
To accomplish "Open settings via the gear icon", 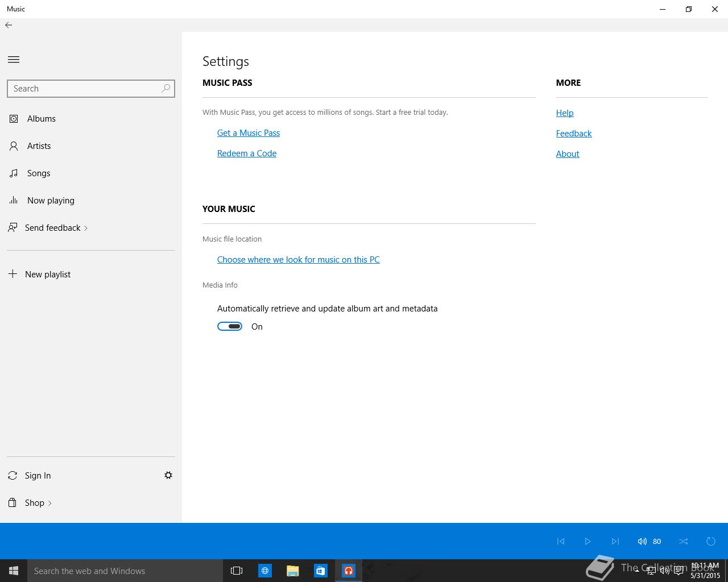I will click(x=168, y=475).
